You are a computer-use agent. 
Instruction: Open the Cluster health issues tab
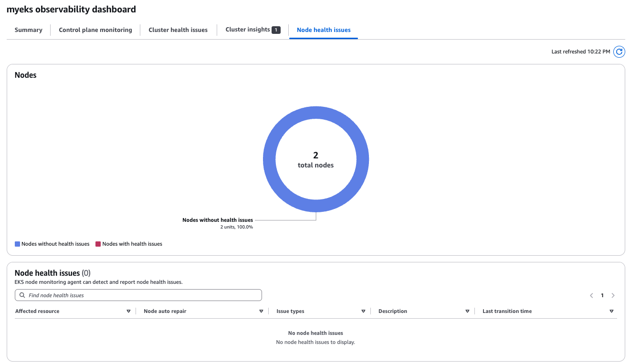click(178, 30)
